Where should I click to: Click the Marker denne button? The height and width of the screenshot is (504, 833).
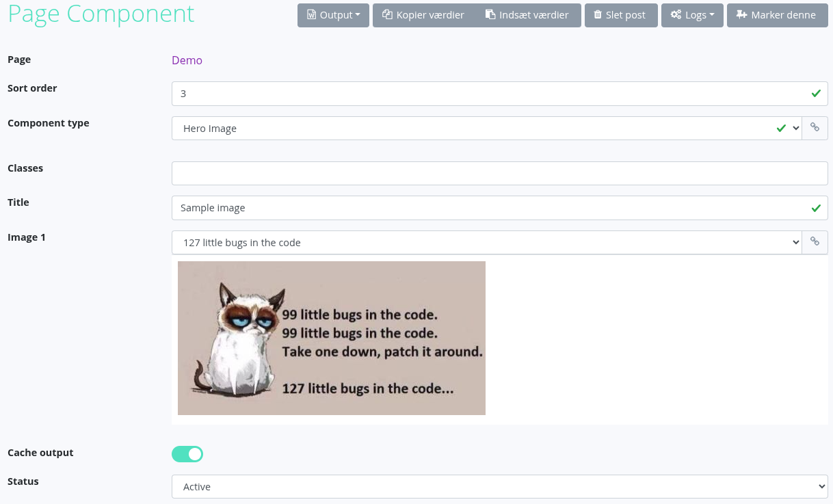778,15
